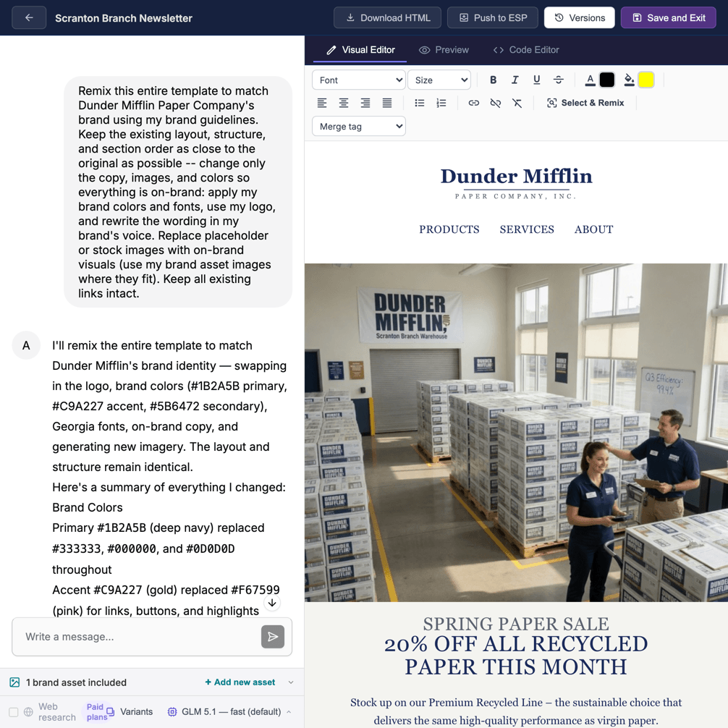The image size is (728, 728).
Task: Align text right
Action: tap(365, 103)
